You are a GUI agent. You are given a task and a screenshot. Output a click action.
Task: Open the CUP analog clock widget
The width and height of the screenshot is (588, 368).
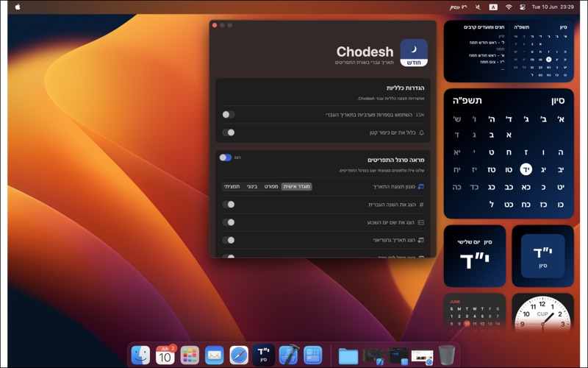coord(542,312)
